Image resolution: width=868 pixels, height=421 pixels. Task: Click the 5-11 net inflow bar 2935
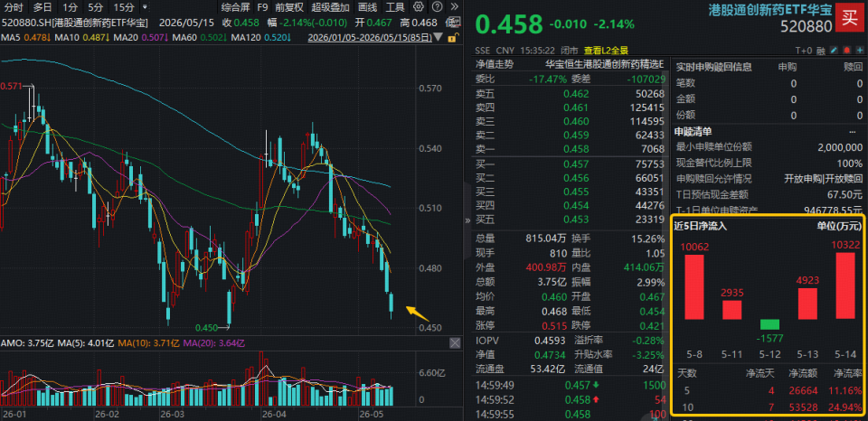[731, 310]
